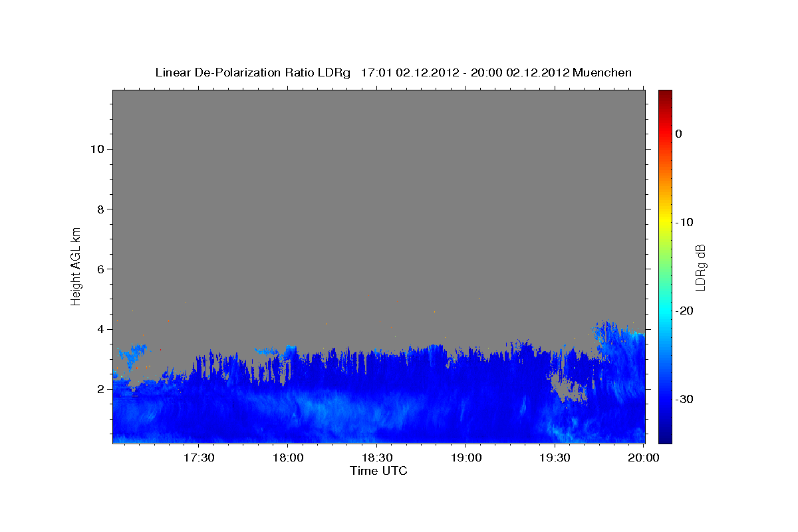Click the height axis value 10
This screenshot has height=532, width=798.
click(96, 149)
